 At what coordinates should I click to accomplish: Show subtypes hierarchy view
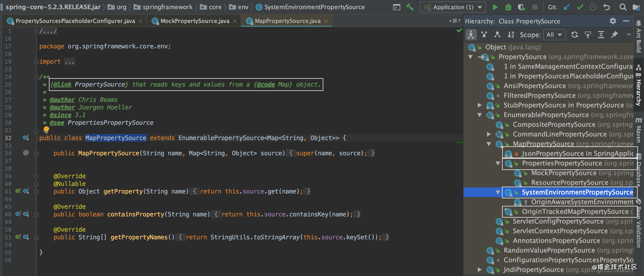(x=497, y=35)
